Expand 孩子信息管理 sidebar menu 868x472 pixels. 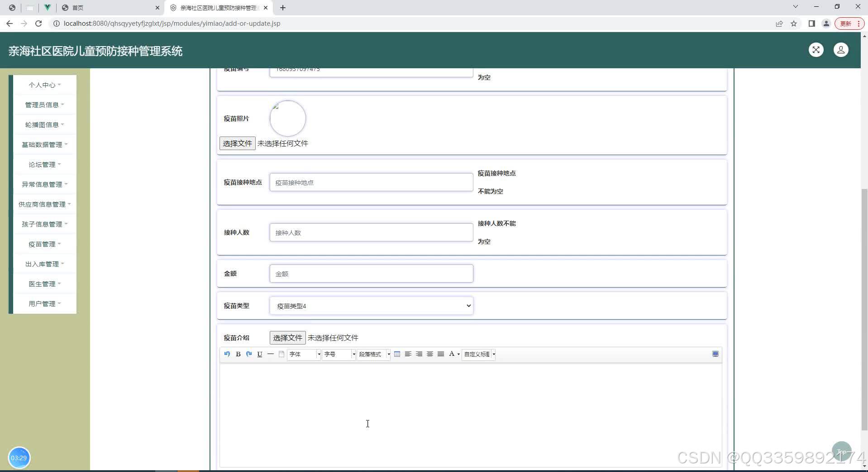coord(44,224)
